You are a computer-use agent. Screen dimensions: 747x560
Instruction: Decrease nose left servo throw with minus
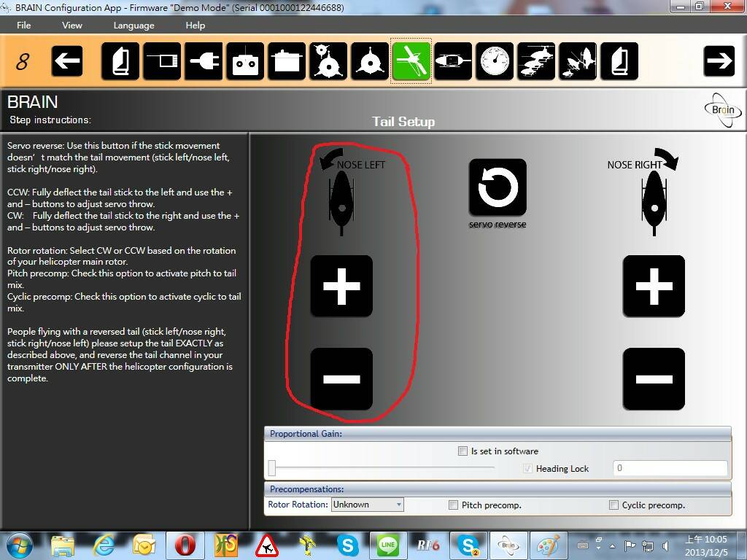click(x=341, y=378)
